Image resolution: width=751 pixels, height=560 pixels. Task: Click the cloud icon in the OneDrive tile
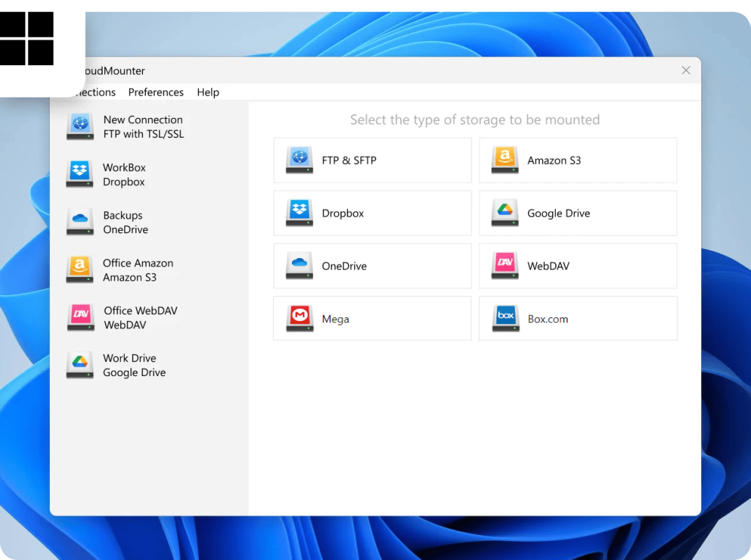(x=299, y=265)
